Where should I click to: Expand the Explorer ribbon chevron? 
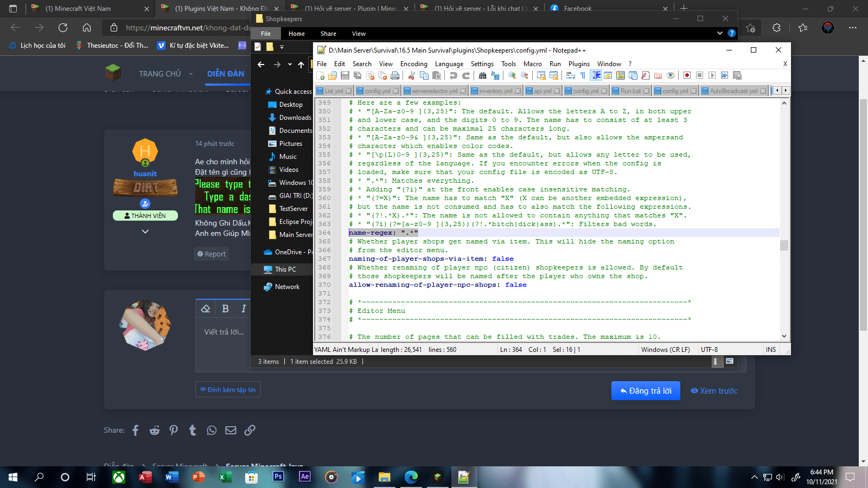click(720, 33)
